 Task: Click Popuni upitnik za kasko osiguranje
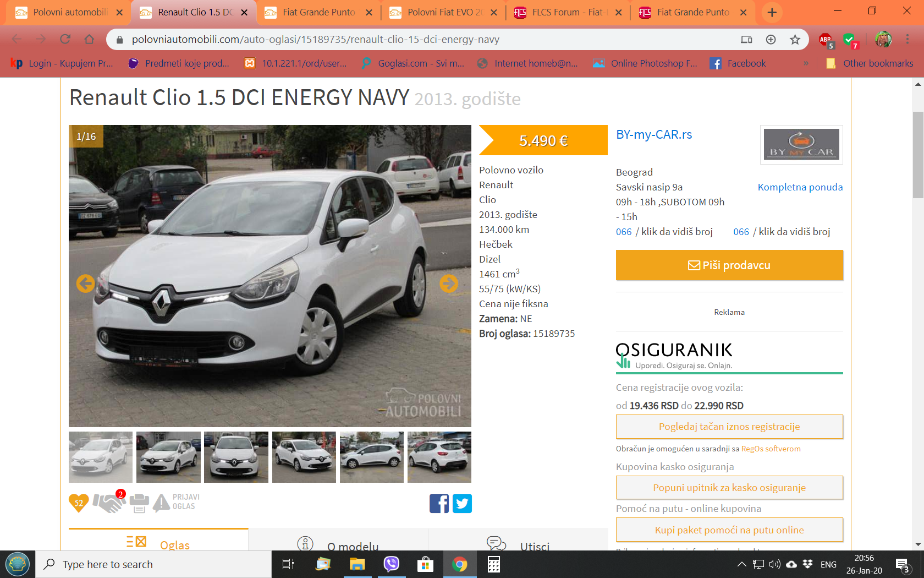click(x=729, y=488)
